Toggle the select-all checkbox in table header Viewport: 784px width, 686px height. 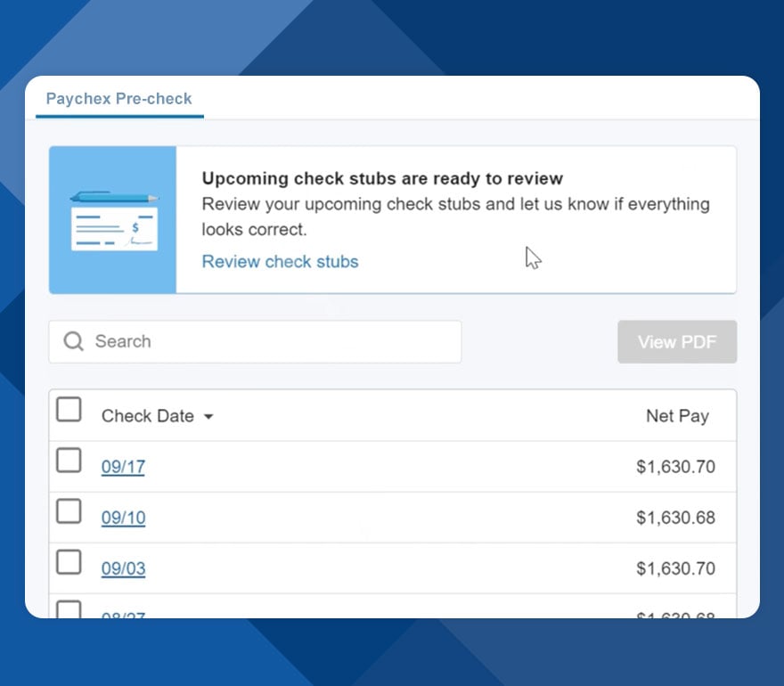coord(69,410)
